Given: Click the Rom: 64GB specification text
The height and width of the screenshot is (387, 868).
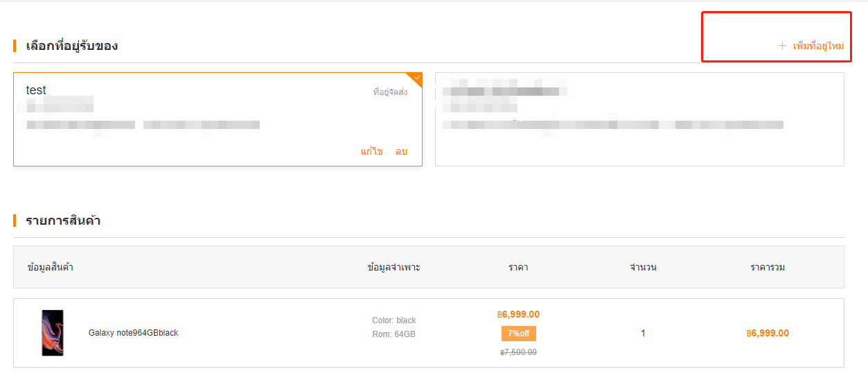Looking at the screenshot, I should click(x=393, y=334).
